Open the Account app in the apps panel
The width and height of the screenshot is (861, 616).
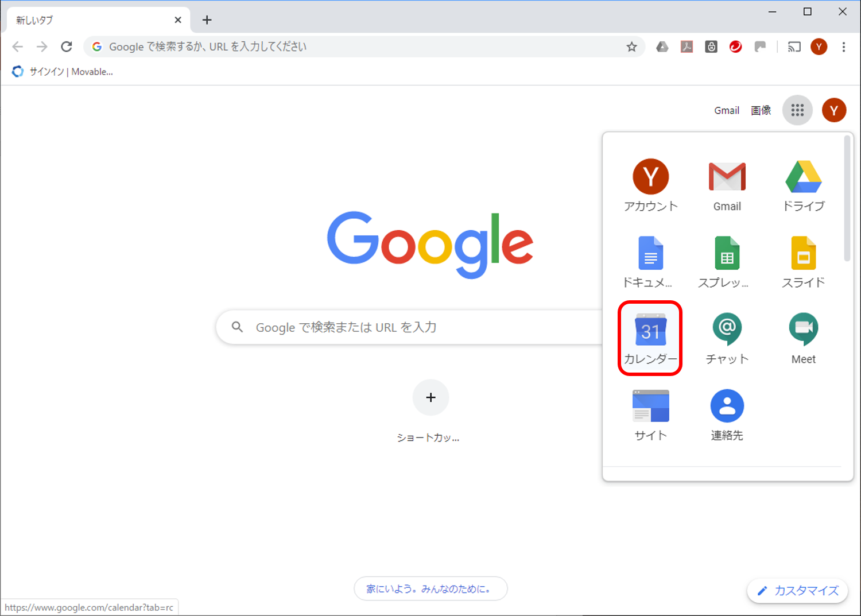650,185
